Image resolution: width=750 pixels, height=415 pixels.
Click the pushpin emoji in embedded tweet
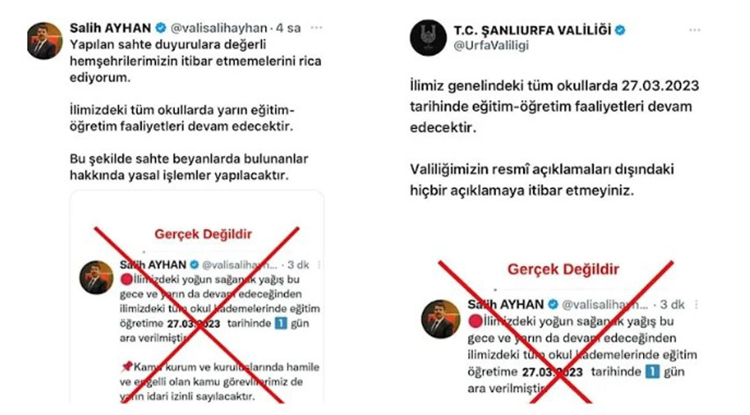(x=126, y=367)
